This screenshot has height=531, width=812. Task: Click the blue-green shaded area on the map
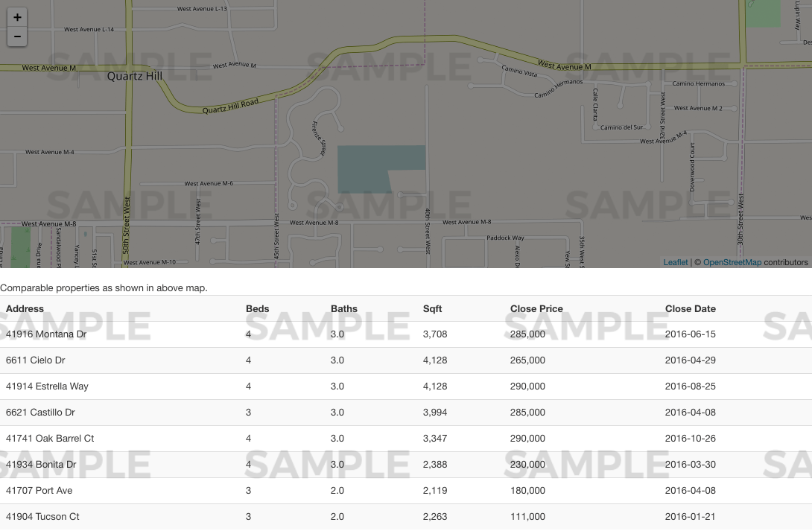[x=365, y=168]
